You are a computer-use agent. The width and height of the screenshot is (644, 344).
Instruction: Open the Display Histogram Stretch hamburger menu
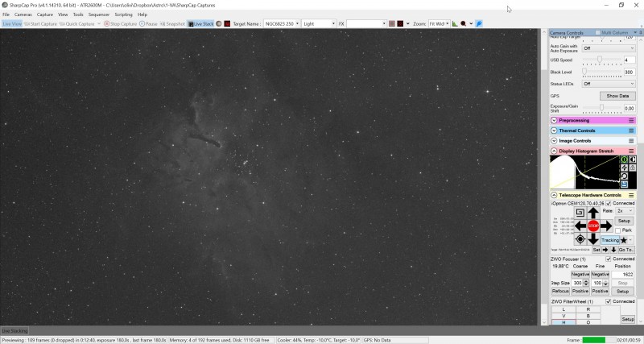click(631, 151)
